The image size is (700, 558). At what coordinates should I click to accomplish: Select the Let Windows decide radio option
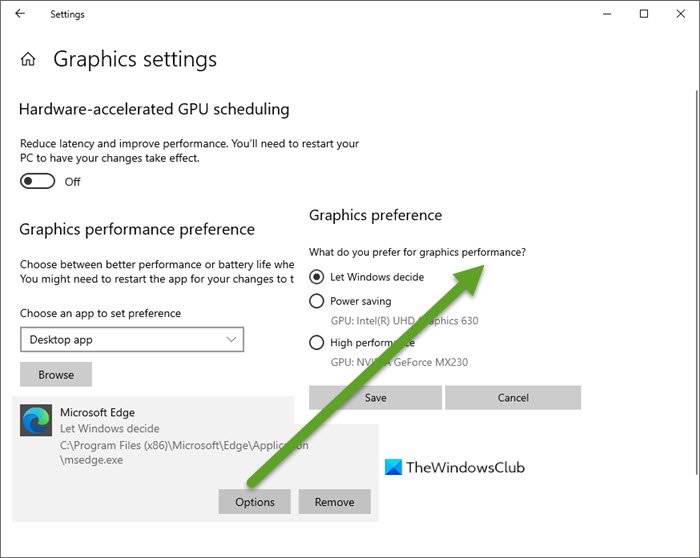pyautogui.click(x=317, y=277)
